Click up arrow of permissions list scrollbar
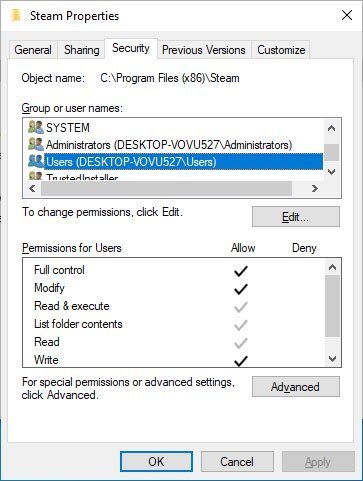 pyautogui.click(x=332, y=267)
